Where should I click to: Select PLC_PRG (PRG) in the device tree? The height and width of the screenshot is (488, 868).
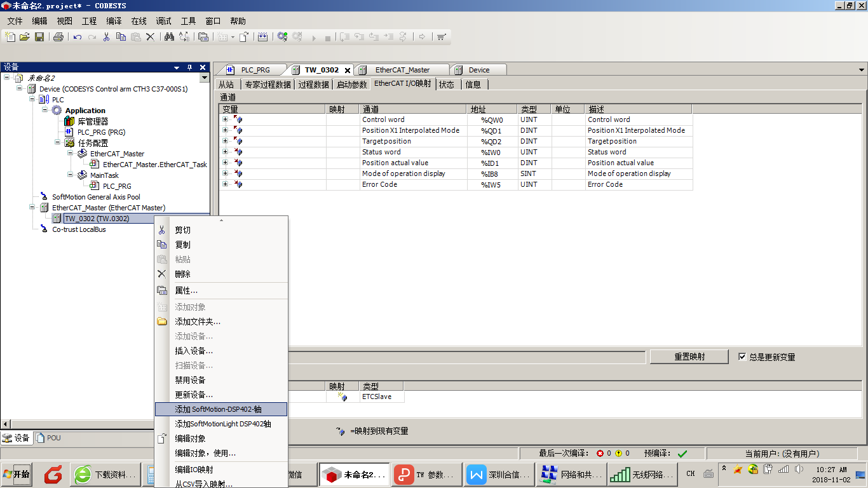click(x=101, y=132)
